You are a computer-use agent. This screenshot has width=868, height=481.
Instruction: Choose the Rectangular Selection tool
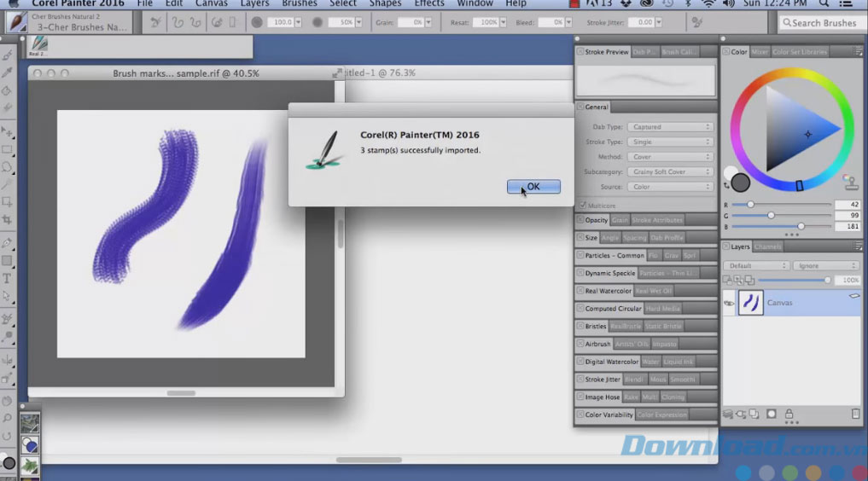7,149
